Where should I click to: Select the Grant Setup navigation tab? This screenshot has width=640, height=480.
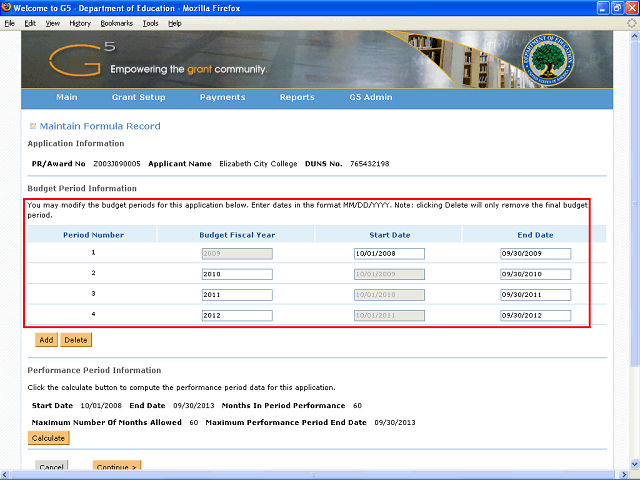point(139,97)
